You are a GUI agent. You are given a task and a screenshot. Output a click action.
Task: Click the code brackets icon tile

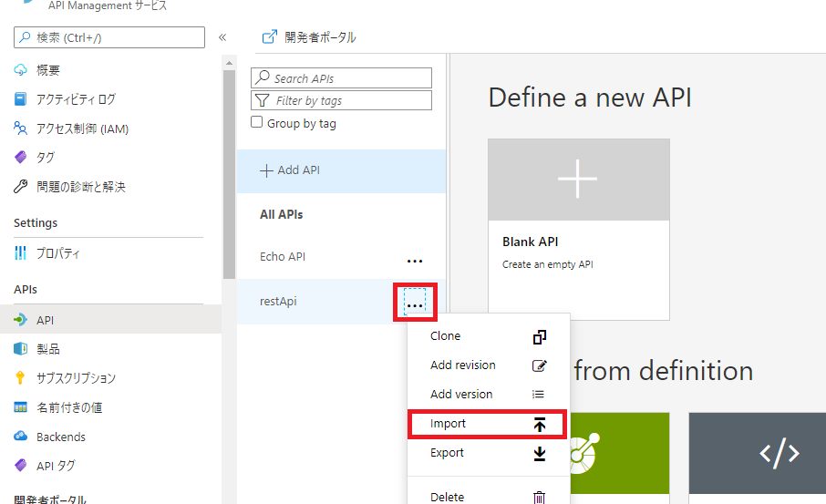point(780,453)
